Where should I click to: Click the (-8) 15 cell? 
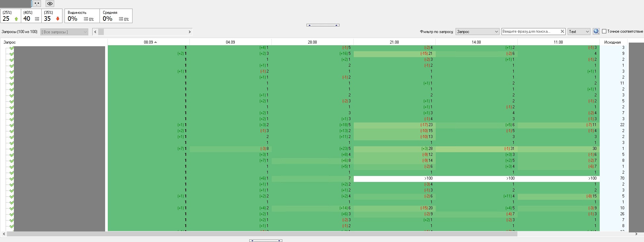point(558,196)
